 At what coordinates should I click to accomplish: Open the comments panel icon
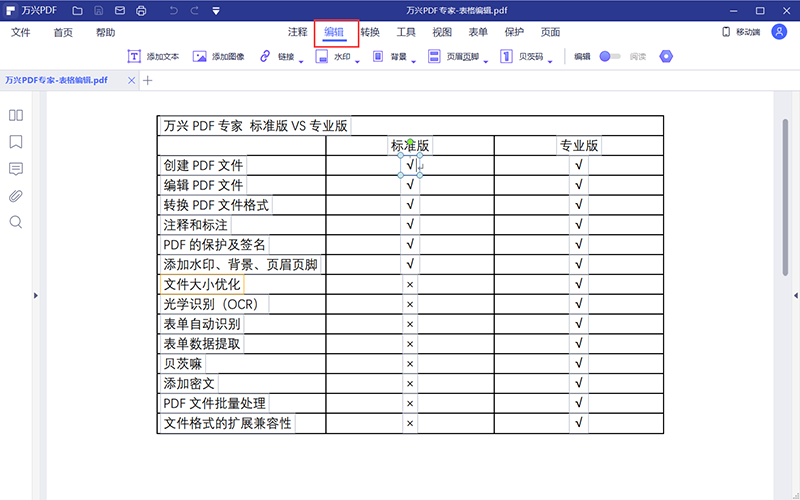point(16,169)
